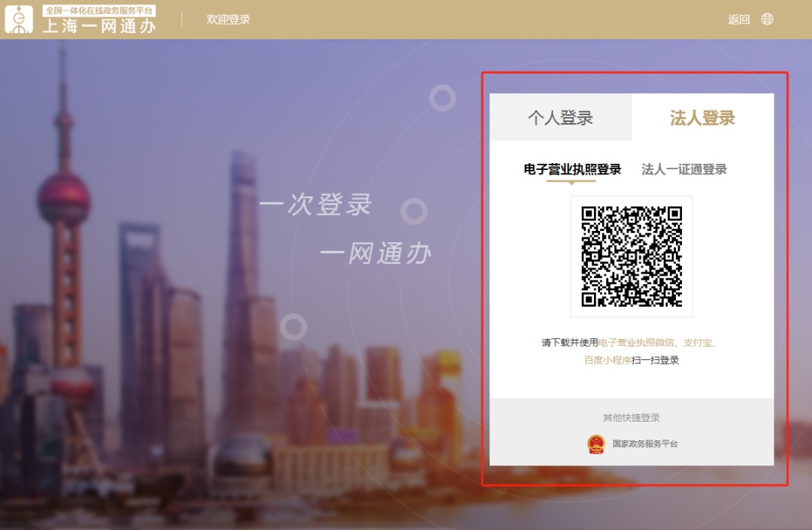Click the 欢迎登录 header text
812x530 pixels.
coord(229,20)
